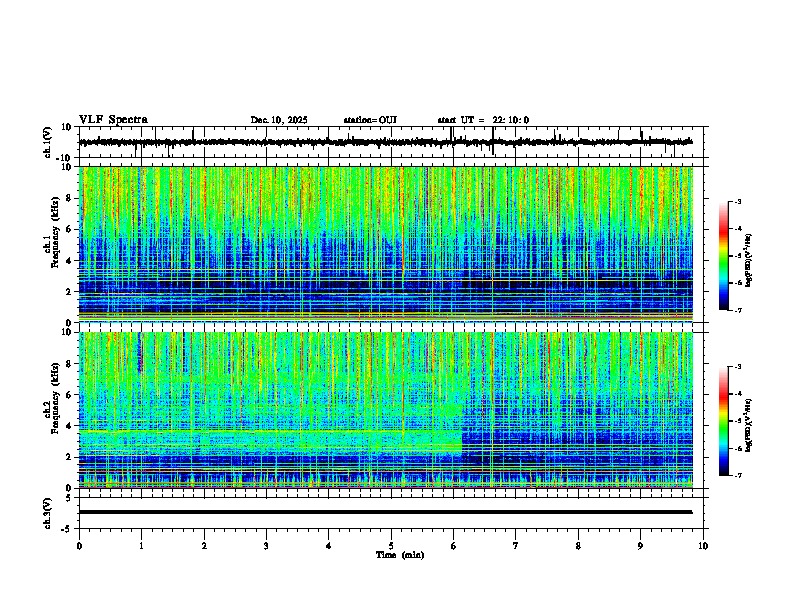
Task: Click the ch.3(V) flat trace panel
Action: point(391,513)
